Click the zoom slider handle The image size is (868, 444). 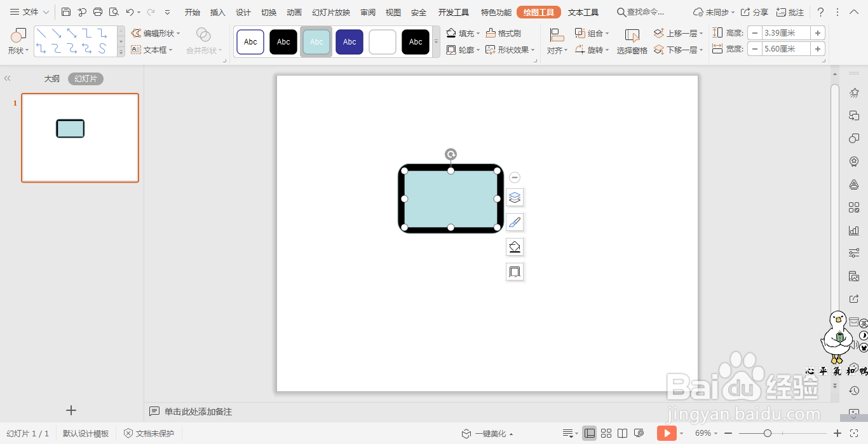pos(768,433)
